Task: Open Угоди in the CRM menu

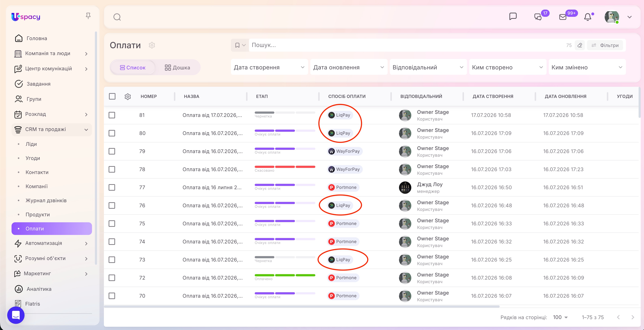Action: click(33, 158)
